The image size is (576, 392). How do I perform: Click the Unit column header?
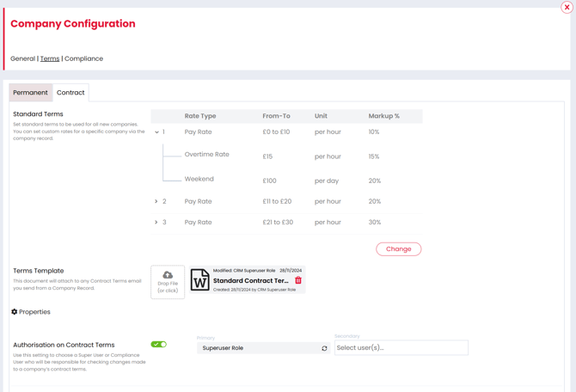point(321,116)
